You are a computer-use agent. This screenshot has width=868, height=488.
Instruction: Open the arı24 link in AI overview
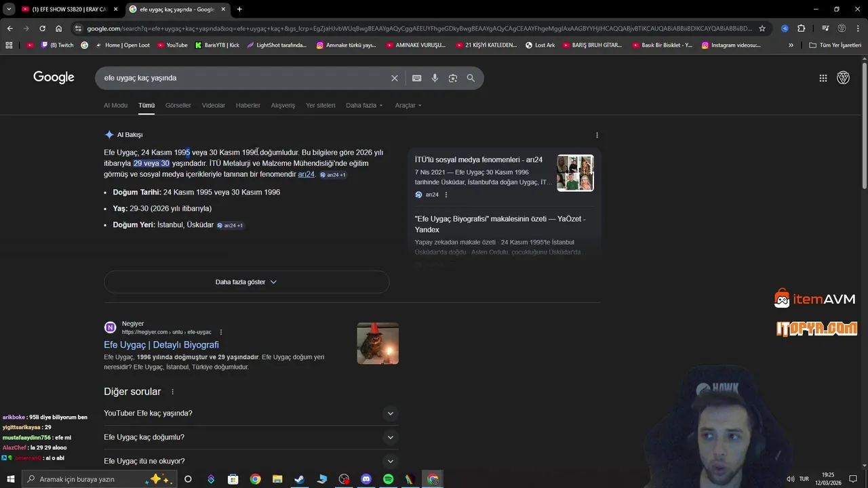tap(306, 174)
